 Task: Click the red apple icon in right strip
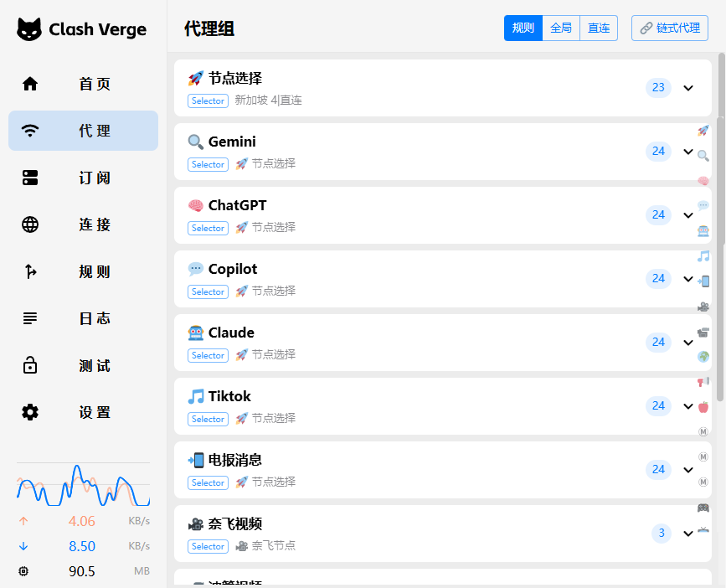[x=703, y=407]
